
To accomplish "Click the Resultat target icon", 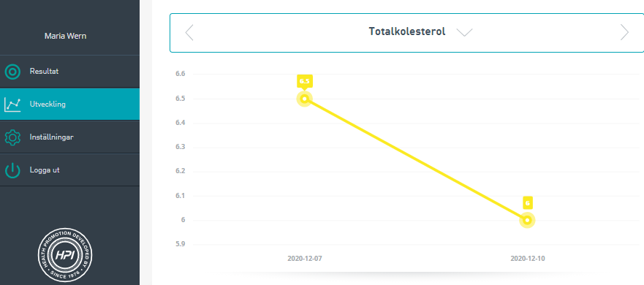I will pyautogui.click(x=12, y=72).
